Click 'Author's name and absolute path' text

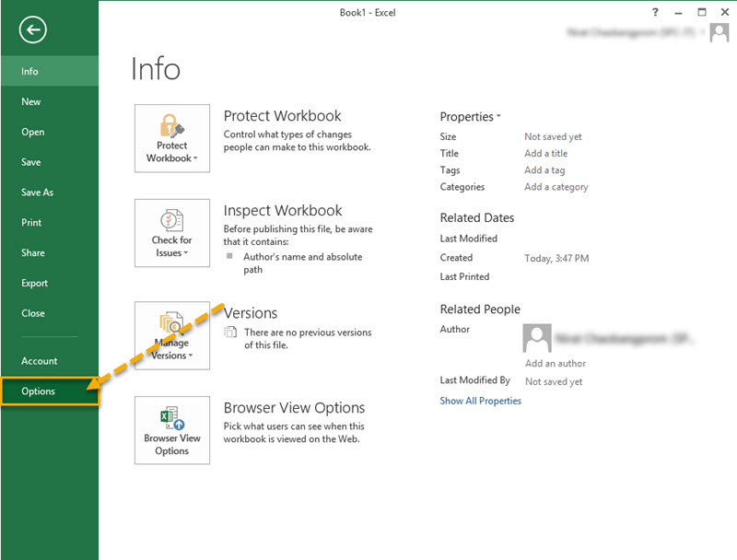click(x=303, y=263)
